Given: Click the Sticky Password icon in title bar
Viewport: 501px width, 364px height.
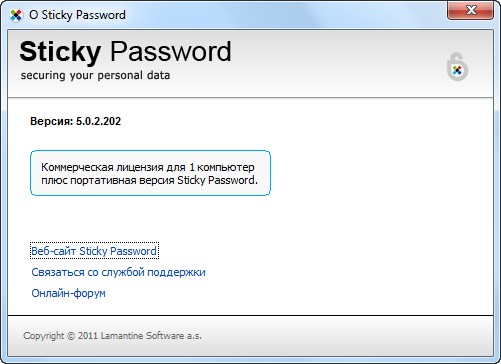Looking at the screenshot, I should [16, 15].
